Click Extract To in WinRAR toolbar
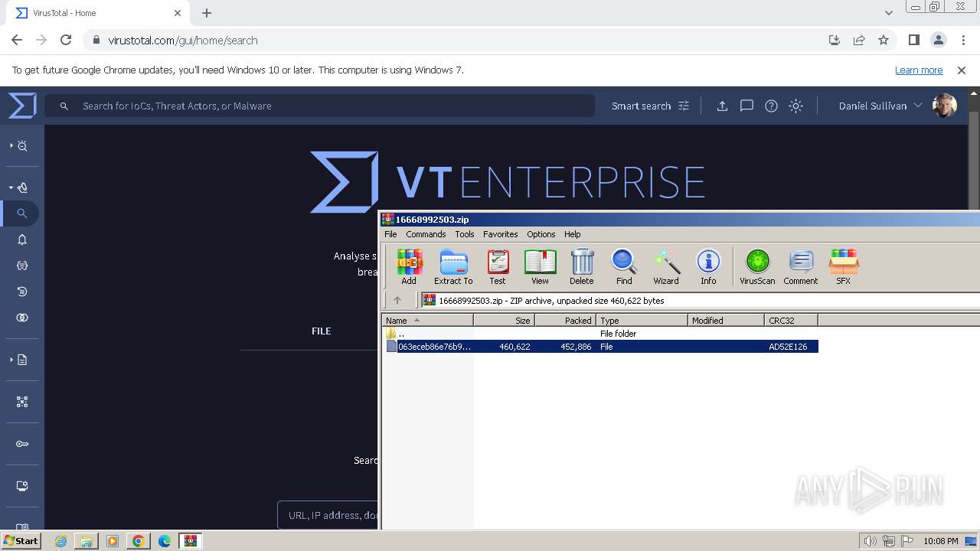Image resolution: width=980 pixels, height=551 pixels. [x=453, y=267]
